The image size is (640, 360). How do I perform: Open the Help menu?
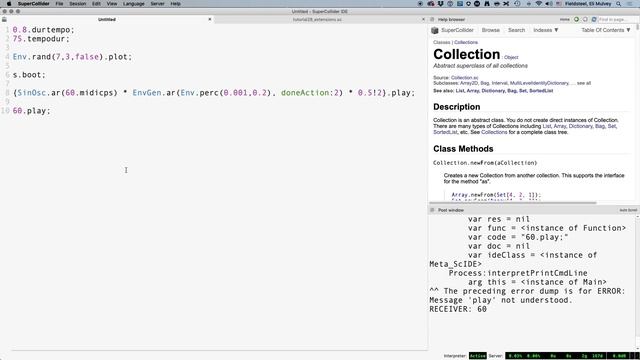point(176,4)
